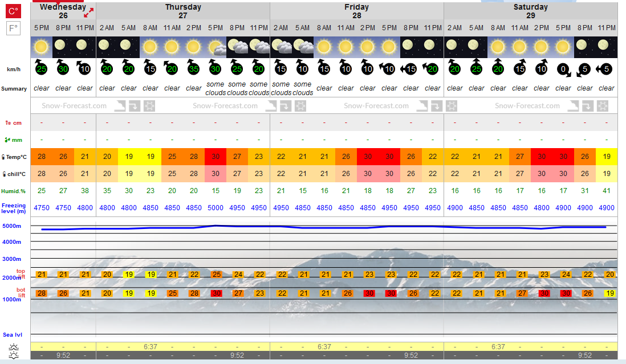Click the Wednesday 8 PM clear moon icon
Image resolution: width=626 pixels, height=364 pixels.
point(63,47)
